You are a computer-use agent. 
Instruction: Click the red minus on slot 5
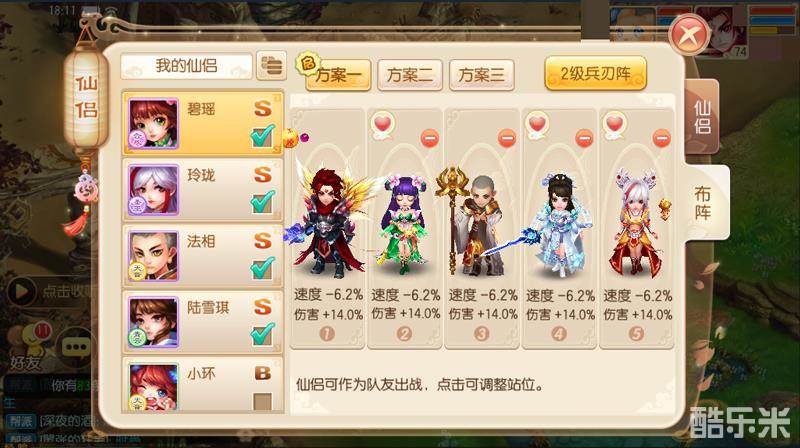tap(661, 138)
